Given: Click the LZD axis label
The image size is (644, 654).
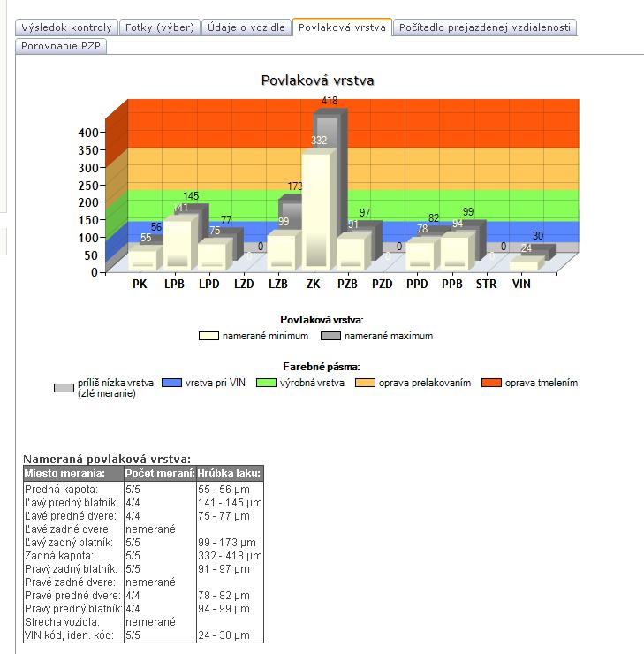Looking at the screenshot, I should point(244,284).
